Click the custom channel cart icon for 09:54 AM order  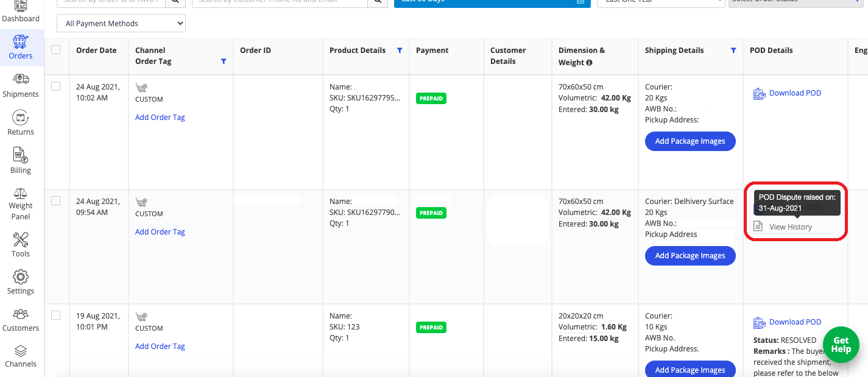pos(141,202)
